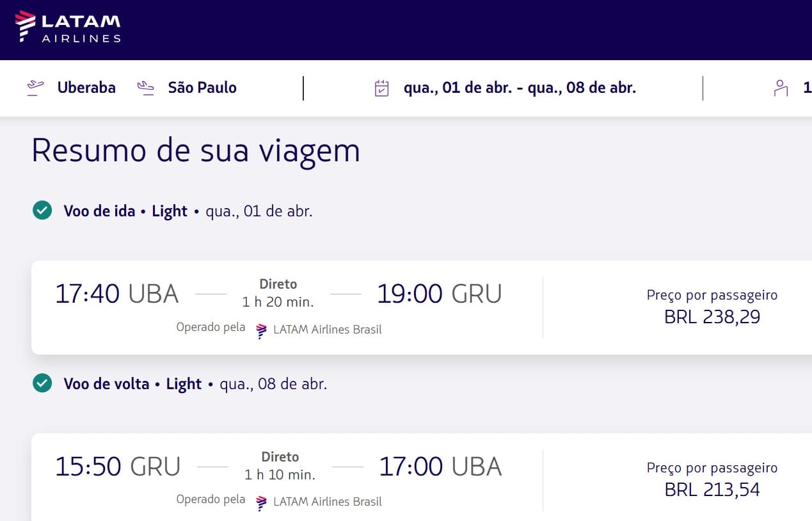Open the calendar icon for travel dates
The width and height of the screenshot is (812, 521).
click(x=381, y=88)
